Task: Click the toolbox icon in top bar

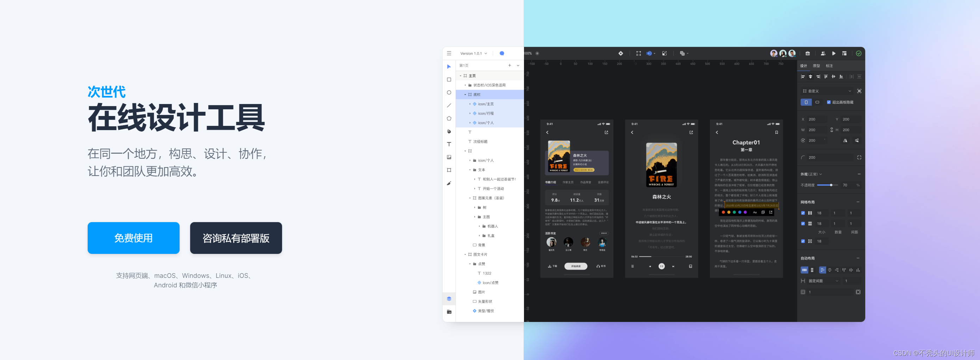Action: [x=807, y=53]
